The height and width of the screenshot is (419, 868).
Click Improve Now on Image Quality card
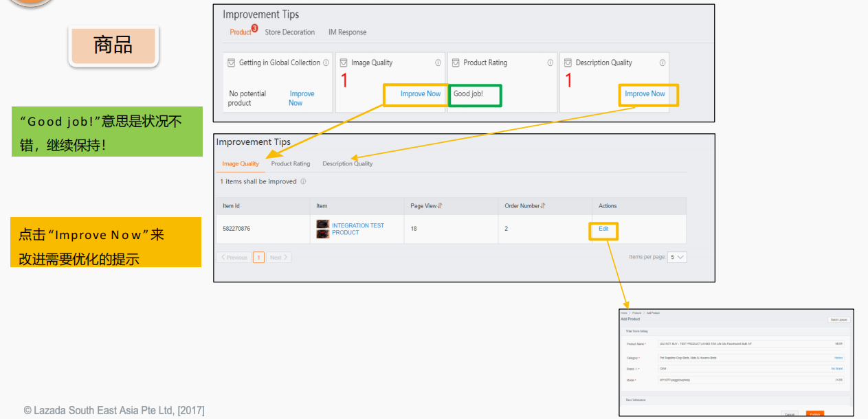pos(421,94)
